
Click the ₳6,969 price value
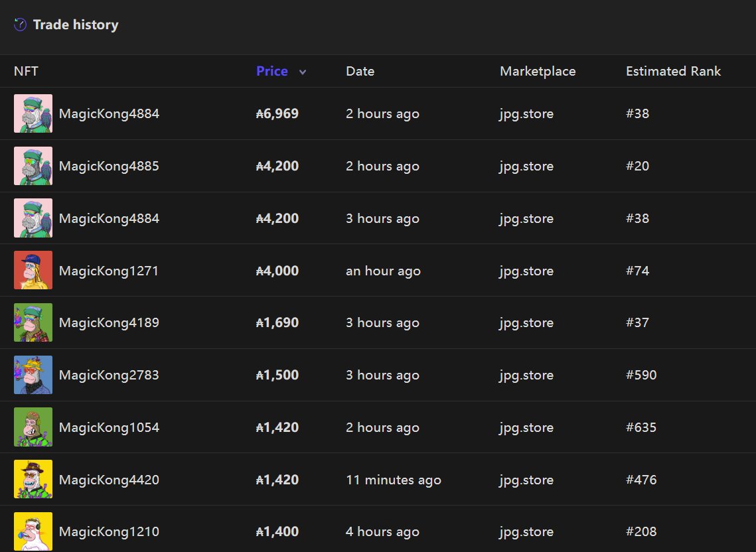coord(277,113)
